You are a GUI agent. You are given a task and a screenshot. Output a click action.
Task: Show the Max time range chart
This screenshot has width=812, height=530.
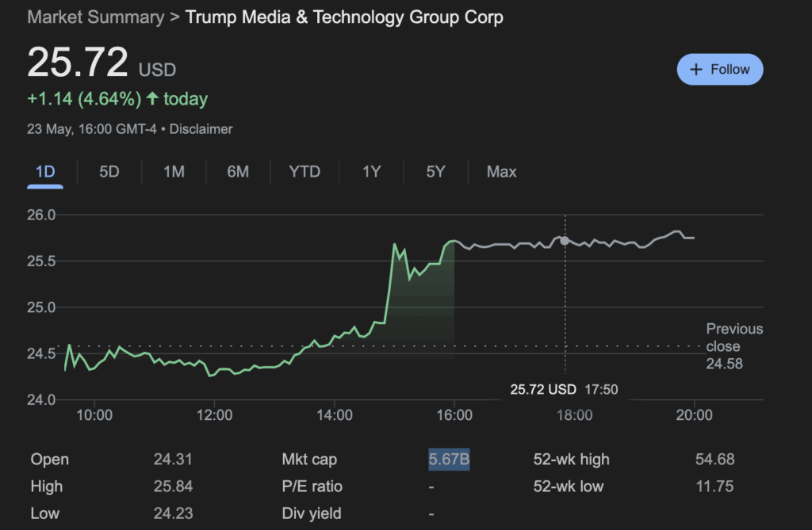point(501,172)
